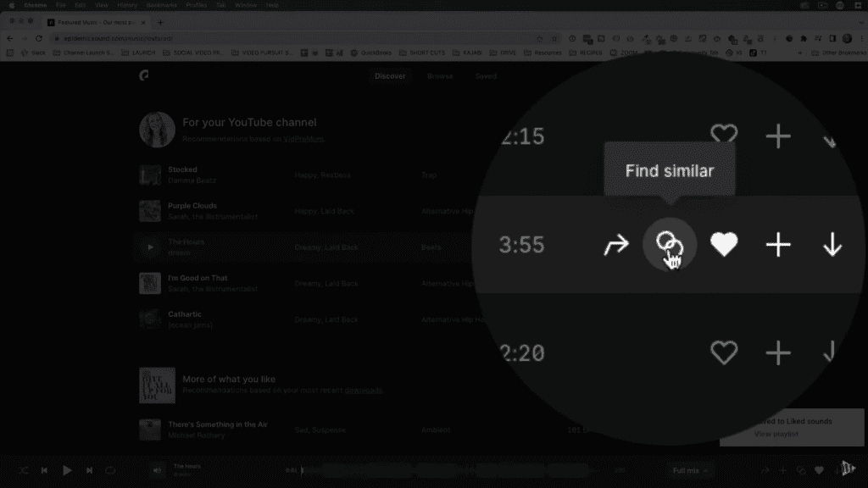Go back using the browser back arrow

(x=10, y=38)
